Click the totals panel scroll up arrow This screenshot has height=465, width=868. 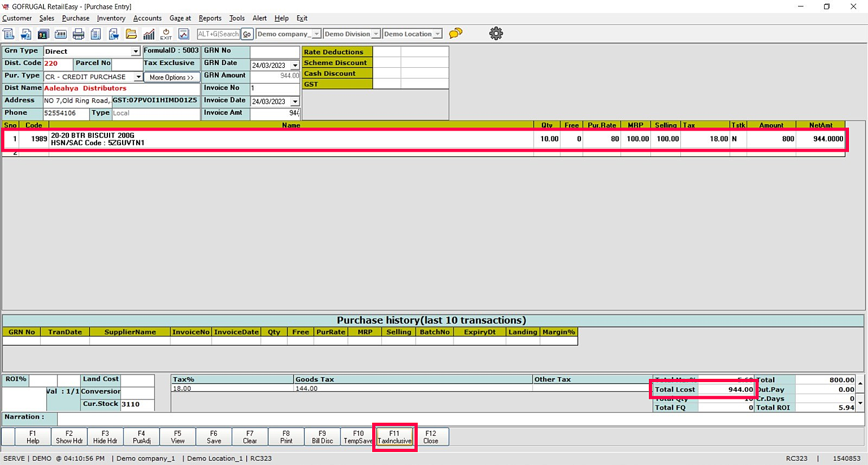860,383
